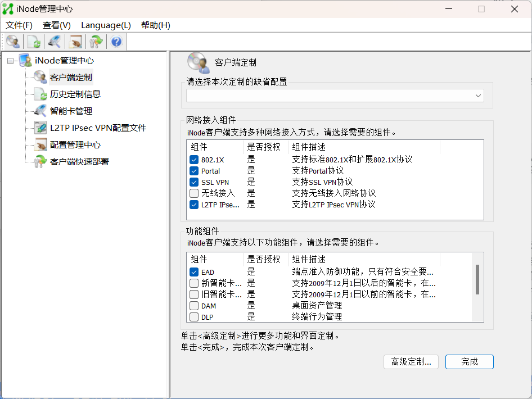Click the client customization toolbar icon
Screen dimensions: 532x399
pyautogui.click(x=13, y=42)
